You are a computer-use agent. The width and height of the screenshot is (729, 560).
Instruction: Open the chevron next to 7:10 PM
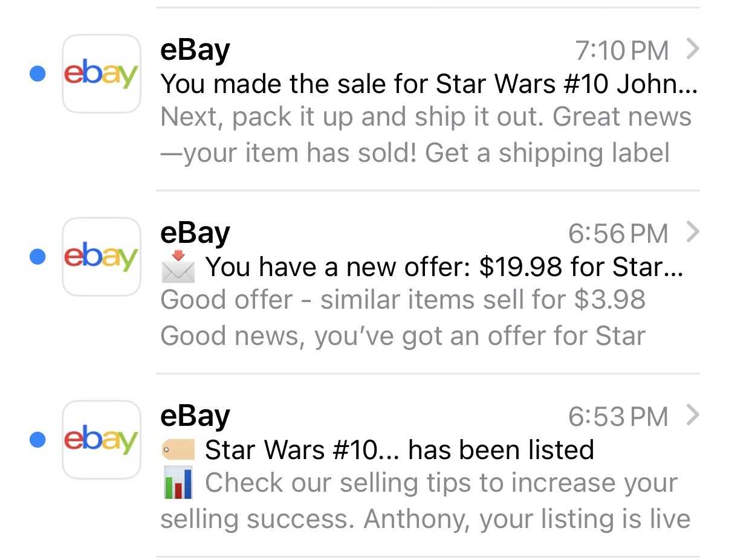pos(693,50)
